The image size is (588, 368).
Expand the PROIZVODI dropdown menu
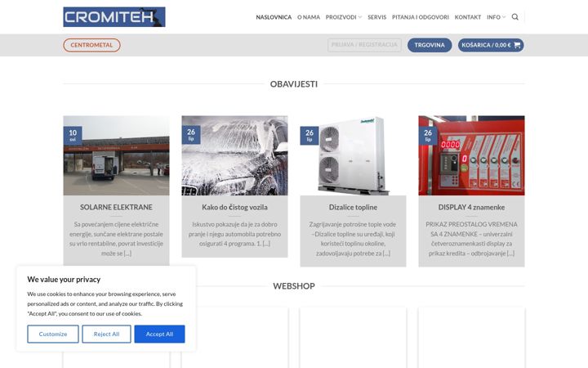(x=344, y=17)
